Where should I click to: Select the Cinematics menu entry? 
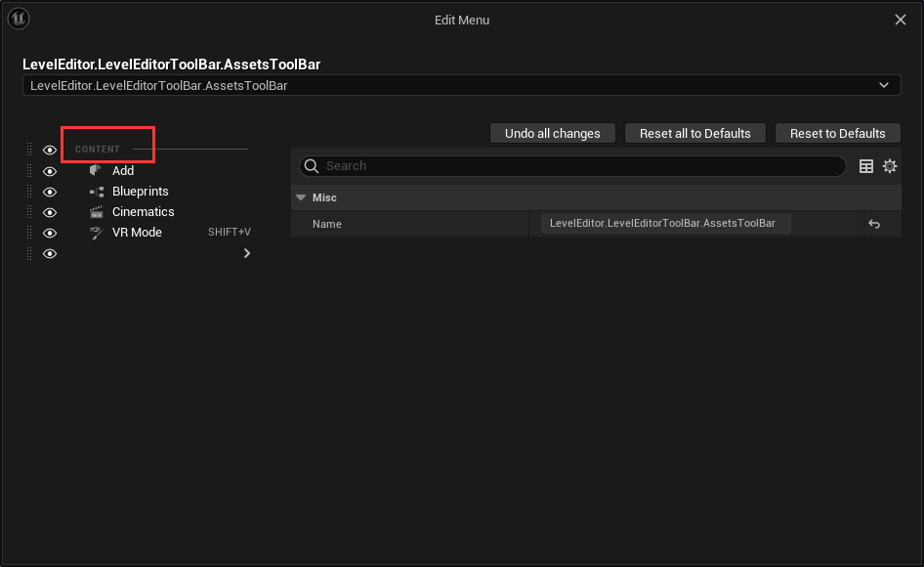tap(143, 212)
